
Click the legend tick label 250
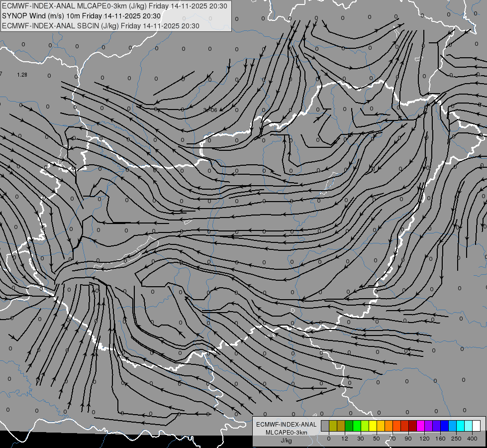tap(456, 439)
